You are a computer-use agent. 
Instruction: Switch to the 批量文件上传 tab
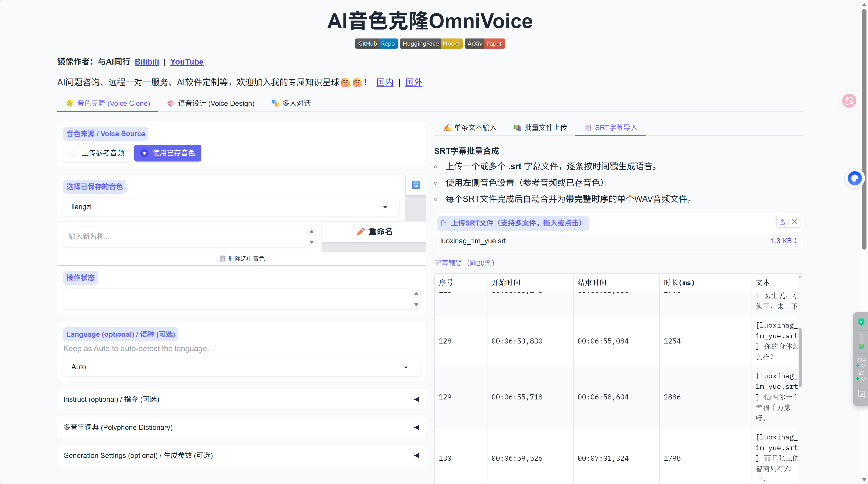pyautogui.click(x=540, y=128)
